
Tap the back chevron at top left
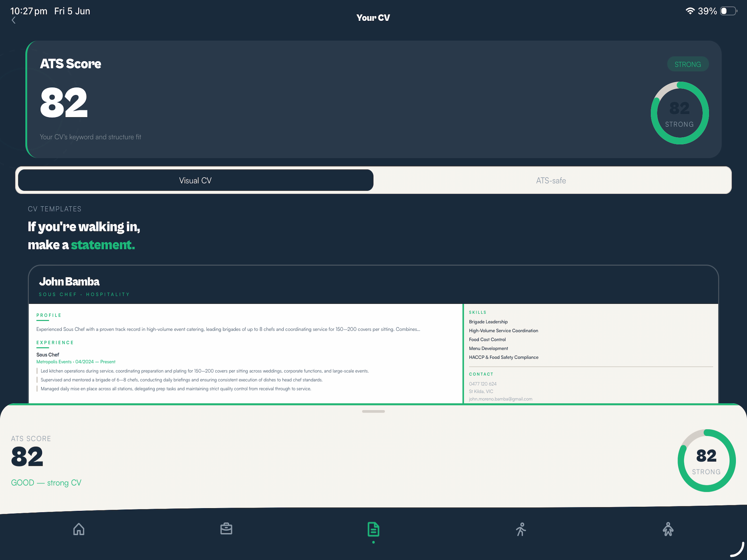tap(14, 20)
